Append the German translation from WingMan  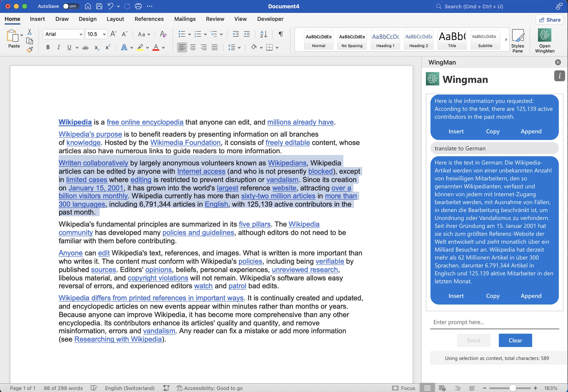(531, 296)
